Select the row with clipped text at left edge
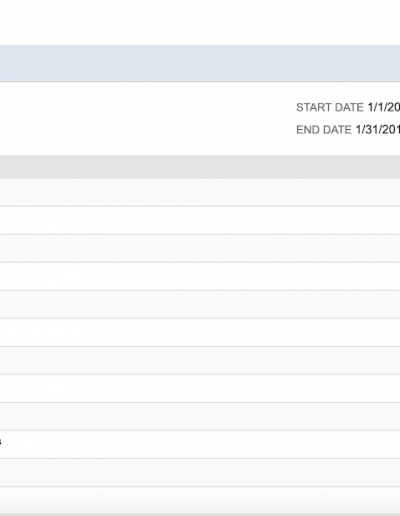The width and height of the screenshot is (400, 516). (x=200, y=444)
